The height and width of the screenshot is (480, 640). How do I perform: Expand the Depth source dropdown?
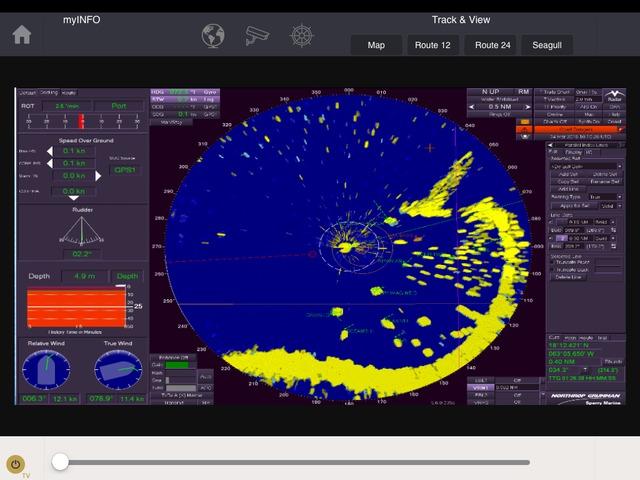coord(128,276)
